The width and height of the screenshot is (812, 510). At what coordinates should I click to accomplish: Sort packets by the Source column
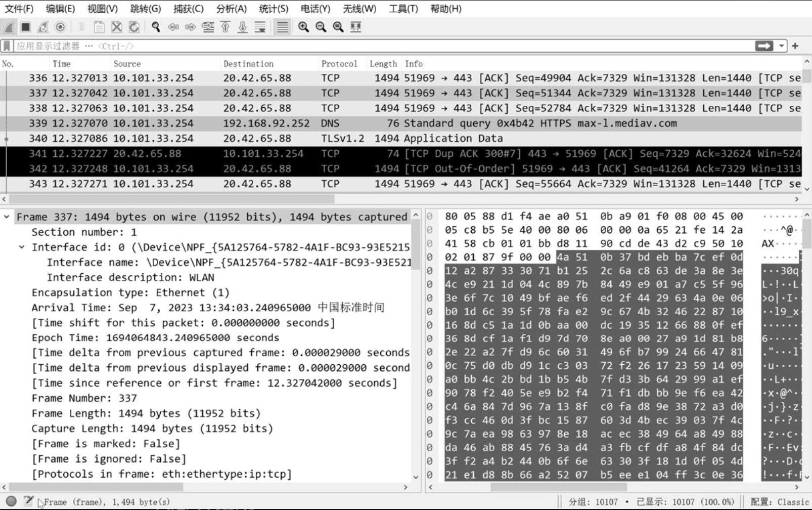165,64
